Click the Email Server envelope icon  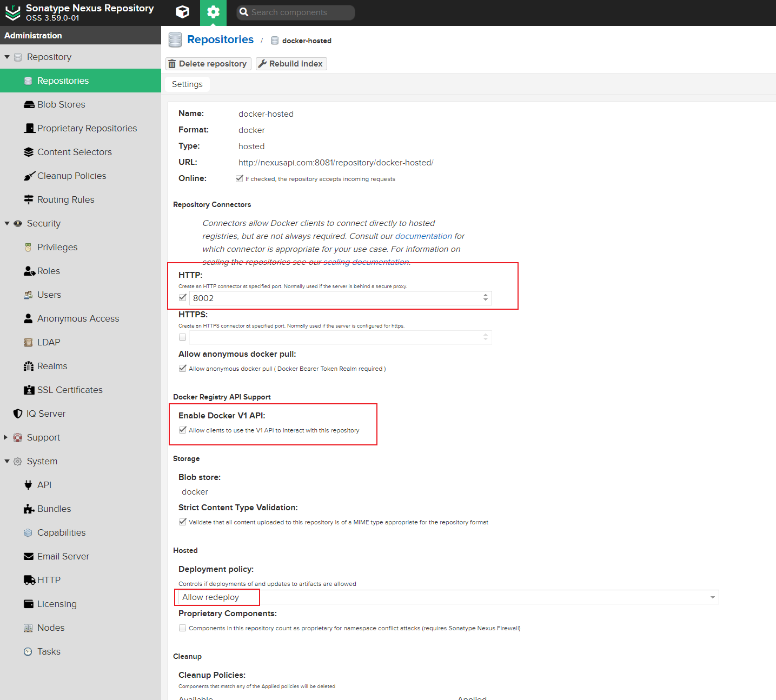click(29, 556)
